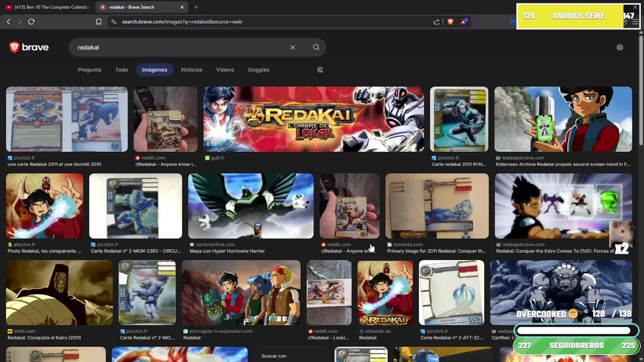Open the elmundo.es Redakai poster image

385,293
